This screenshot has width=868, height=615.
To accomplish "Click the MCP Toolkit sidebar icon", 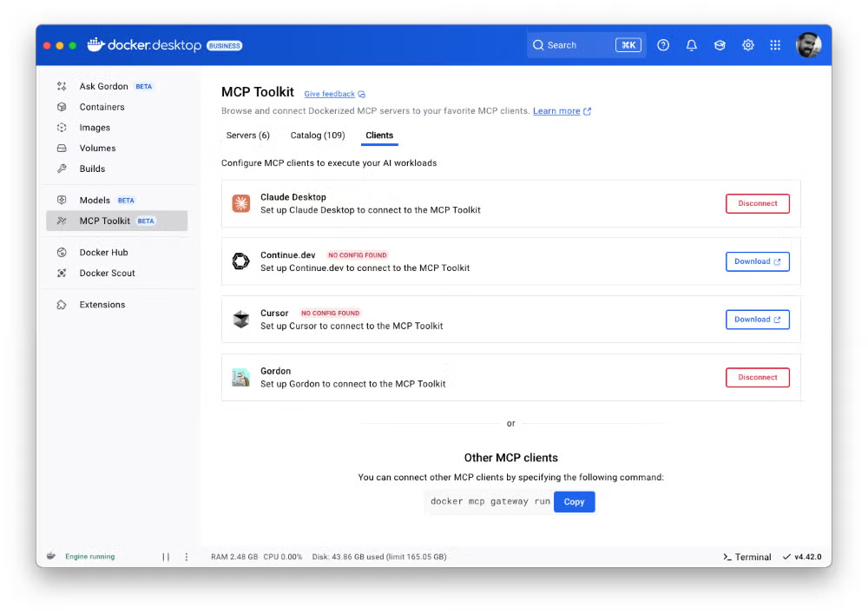I will [62, 221].
